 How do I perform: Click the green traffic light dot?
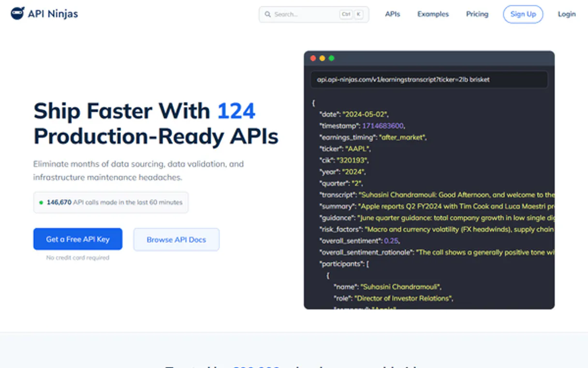pos(331,58)
